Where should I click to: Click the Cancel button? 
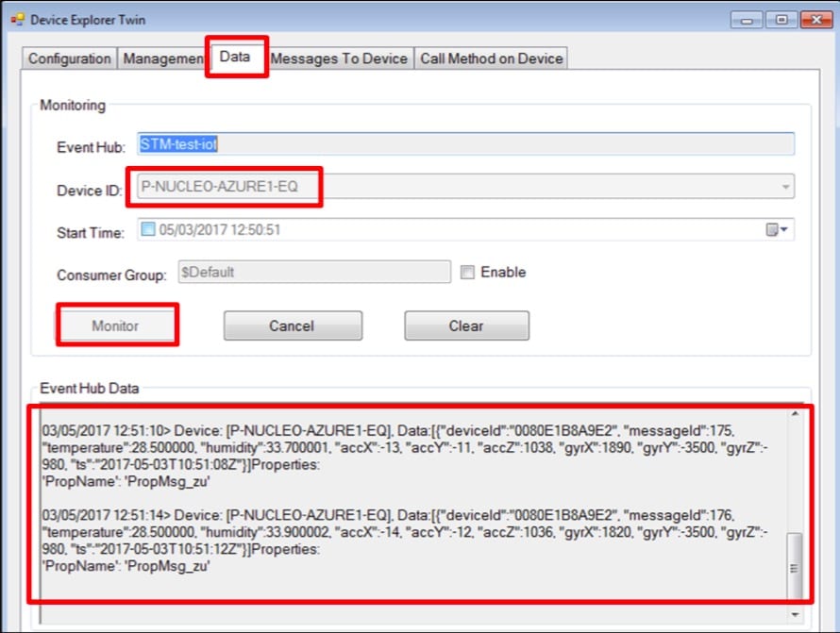292,325
